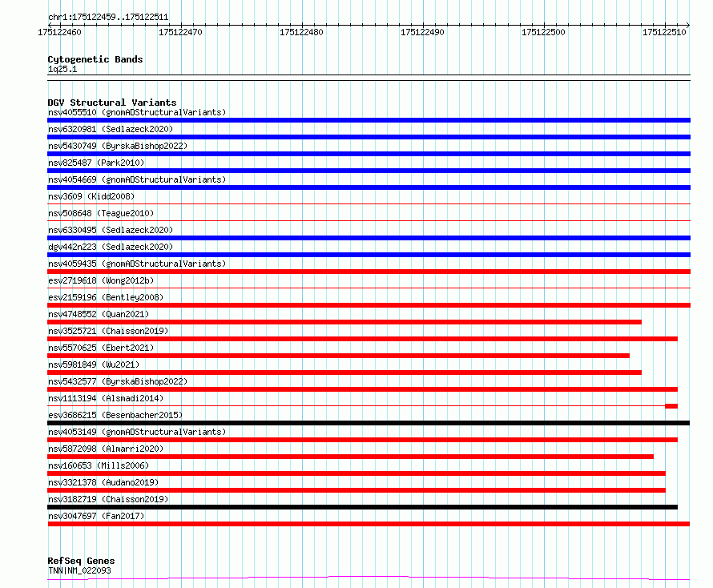Click the nsv4055510 (gnomADStructuralVariants) label
Viewport: 713px width, 588px height.
coord(137,112)
